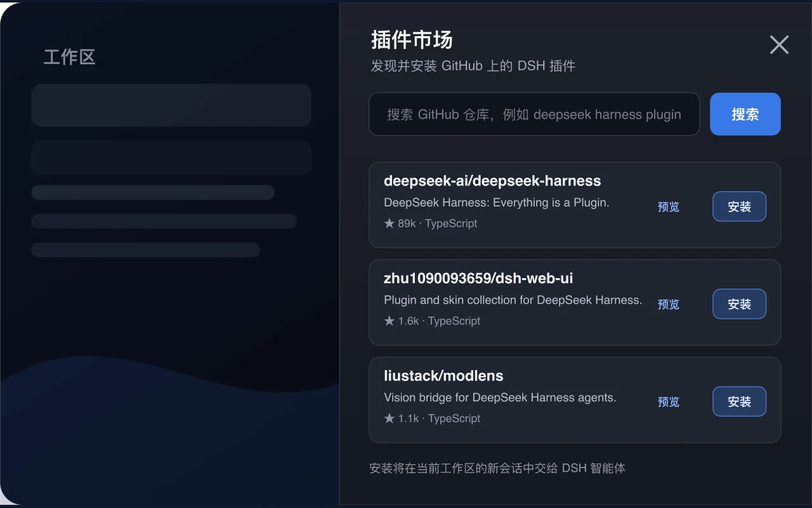
Task: Install the liustack/modlens plugin
Action: tap(740, 401)
